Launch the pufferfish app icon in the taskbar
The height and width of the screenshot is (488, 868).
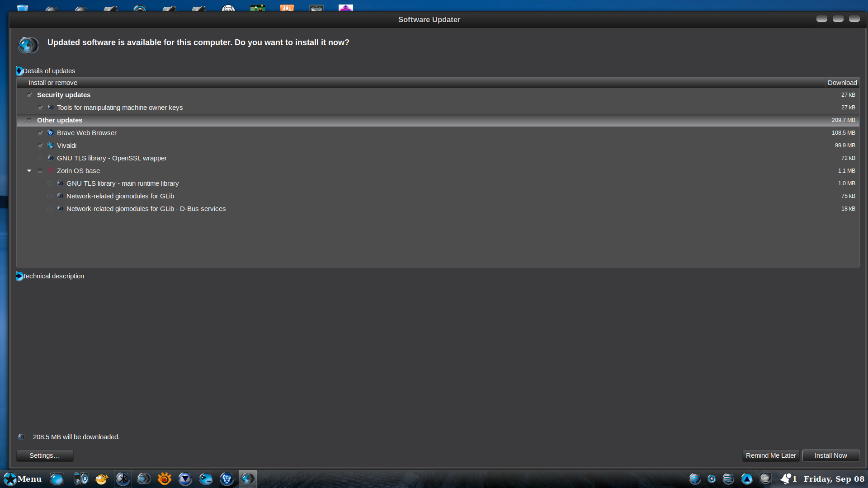click(102, 479)
